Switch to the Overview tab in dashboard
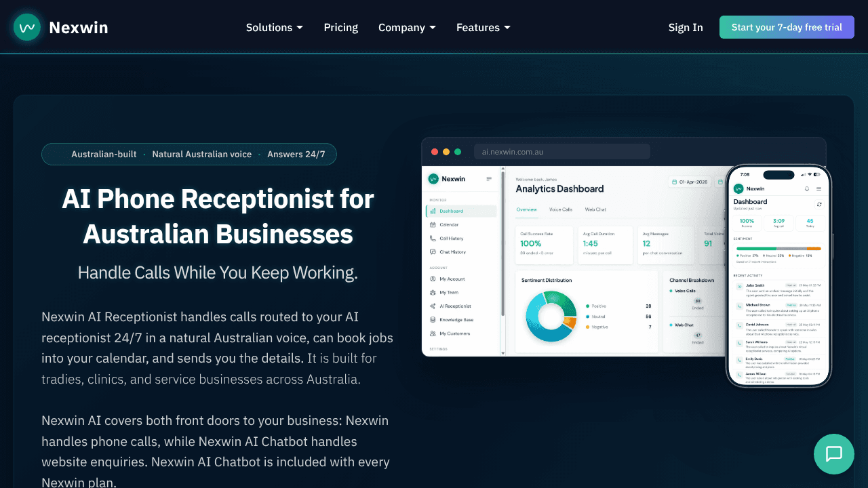The image size is (868, 488). tap(526, 209)
